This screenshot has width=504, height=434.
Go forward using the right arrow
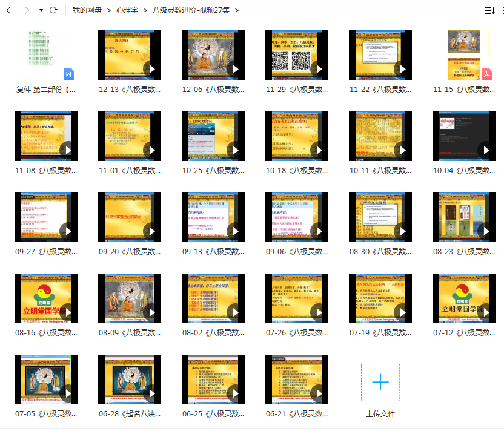(x=27, y=10)
